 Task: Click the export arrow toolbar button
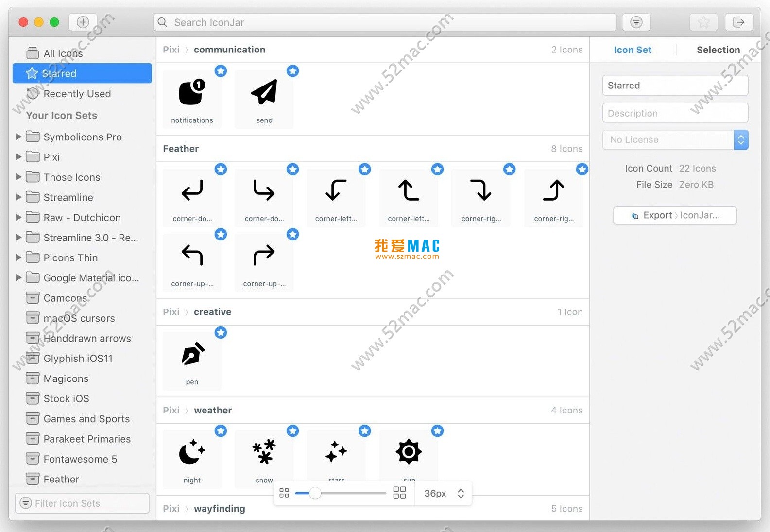click(739, 22)
